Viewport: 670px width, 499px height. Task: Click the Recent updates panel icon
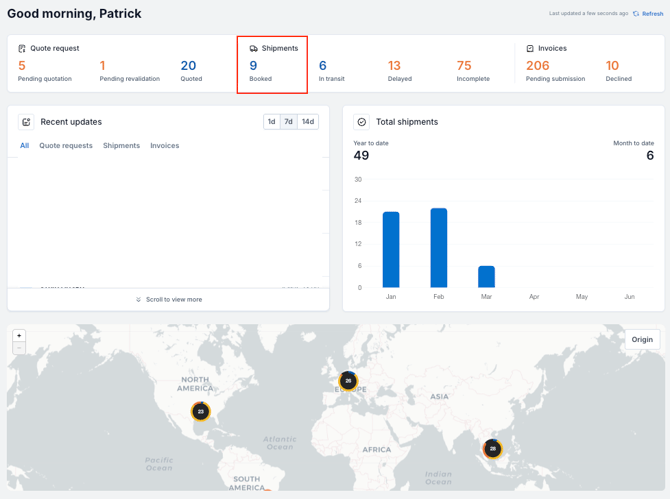click(26, 122)
